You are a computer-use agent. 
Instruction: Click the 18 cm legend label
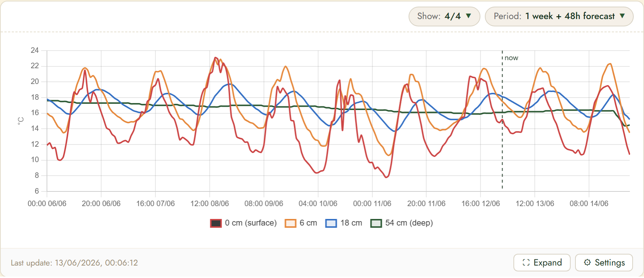(x=351, y=223)
